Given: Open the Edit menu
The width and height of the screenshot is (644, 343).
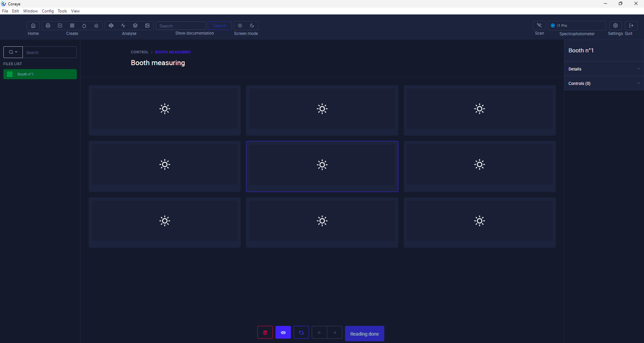Looking at the screenshot, I should coord(15,11).
